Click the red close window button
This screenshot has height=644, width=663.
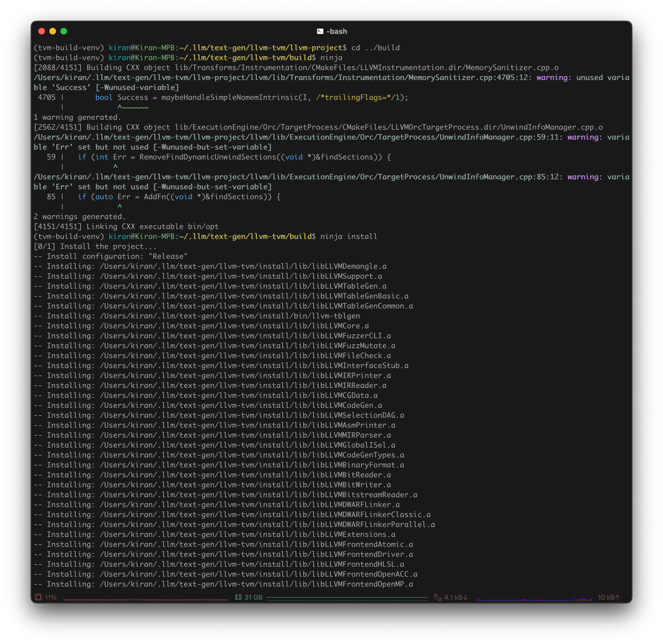click(x=42, y=31)
